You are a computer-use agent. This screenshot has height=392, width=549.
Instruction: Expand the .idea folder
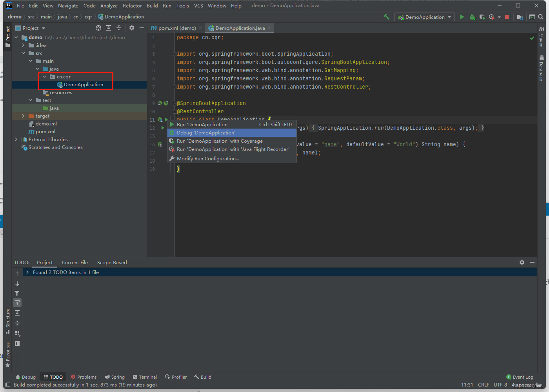24,45
